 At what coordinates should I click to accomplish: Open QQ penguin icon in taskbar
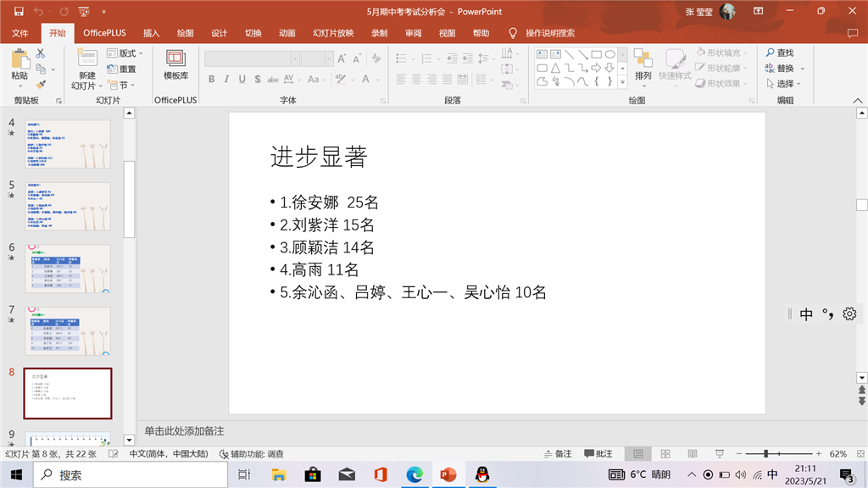click(x=482, y=474)
